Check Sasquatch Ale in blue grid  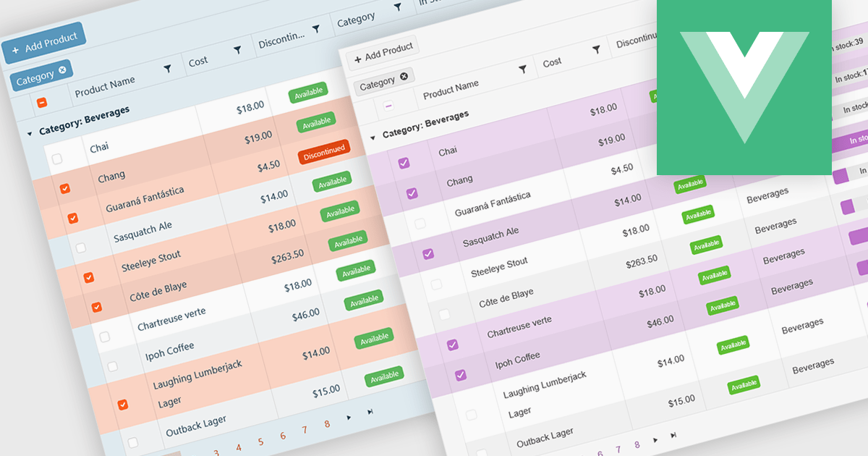[x=81, y=248]
